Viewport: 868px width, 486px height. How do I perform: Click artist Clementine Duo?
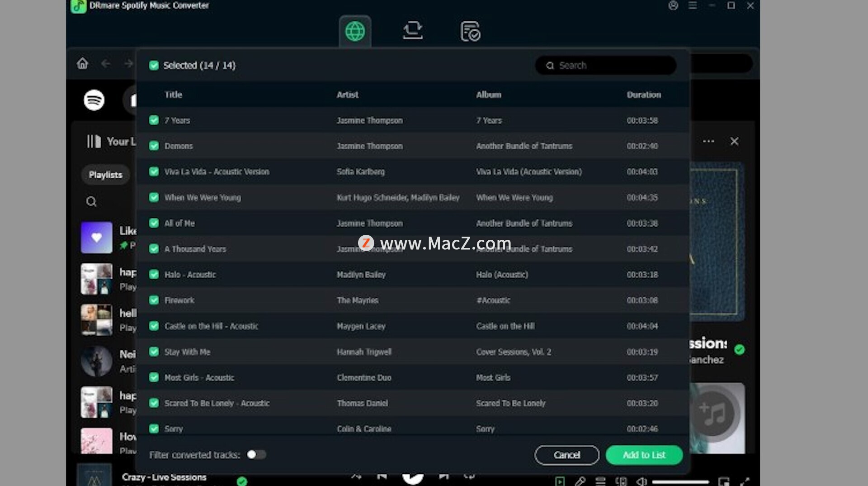[364, 377]
